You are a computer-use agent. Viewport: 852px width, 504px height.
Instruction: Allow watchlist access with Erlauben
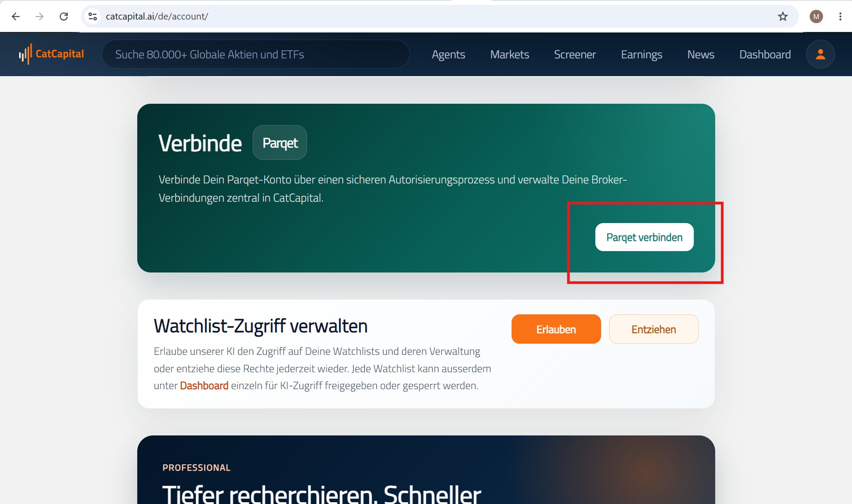pos(556,329)
